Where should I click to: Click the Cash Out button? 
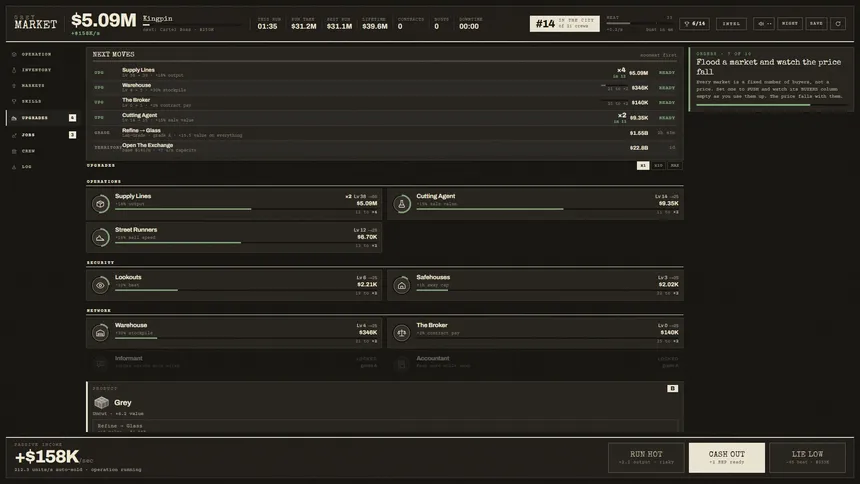pyautogui.click(x=727, y=458)
